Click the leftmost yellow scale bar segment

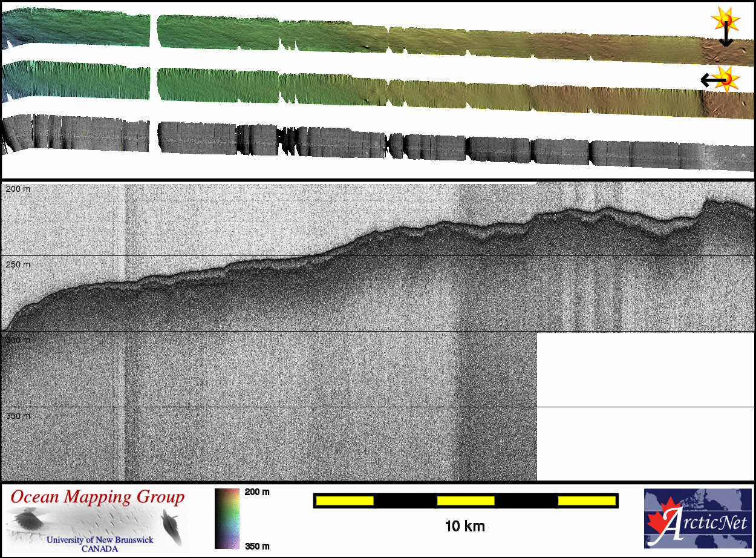(345, 501)
